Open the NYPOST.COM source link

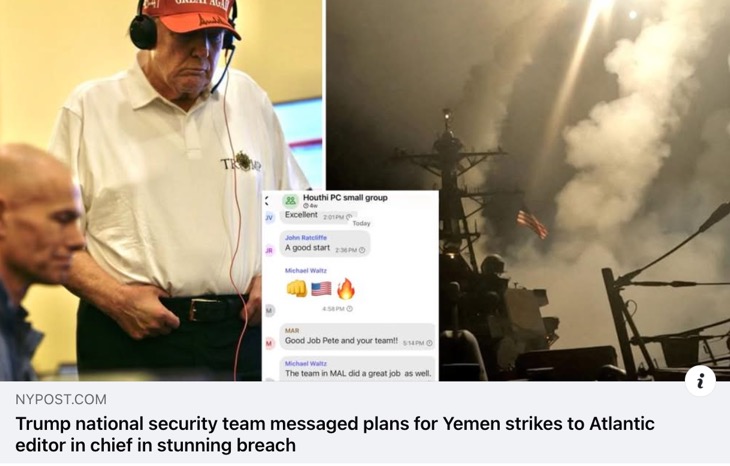[x=61, y=399]
